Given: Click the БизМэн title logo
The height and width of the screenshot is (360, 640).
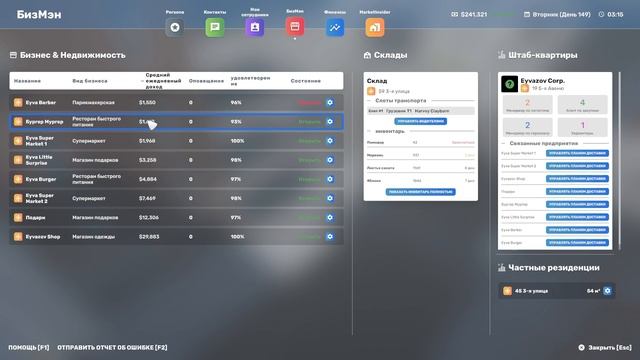Looking at the screenshot, I should point(39,14).
